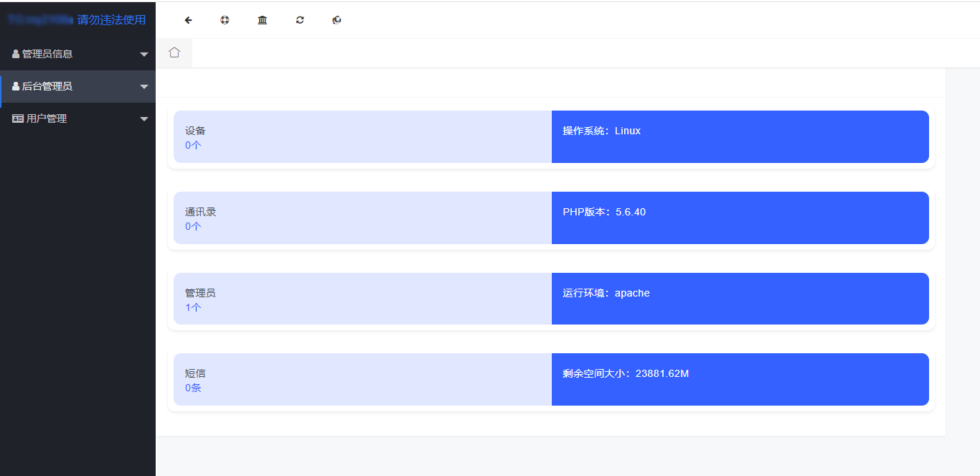This screenshot has height=476, width=980.
Task: Open the 0条 link under 短信
Action: [x=192, y=388]
